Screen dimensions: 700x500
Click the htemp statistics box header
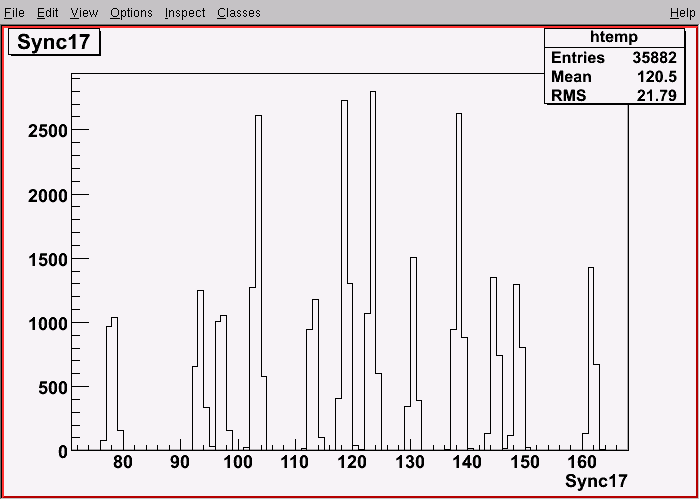tap(614, 38)
